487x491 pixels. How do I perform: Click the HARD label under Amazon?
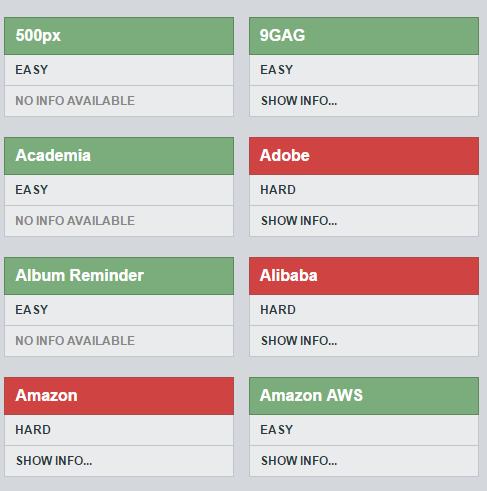click(x=33, y=430)
